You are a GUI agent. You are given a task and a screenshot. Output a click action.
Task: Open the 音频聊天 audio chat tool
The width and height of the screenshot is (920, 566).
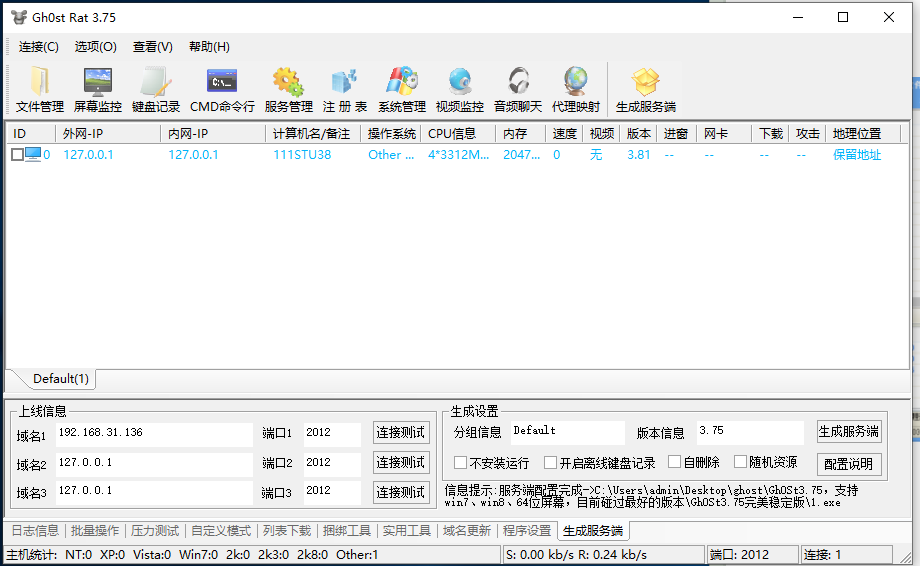(x=518, y=90)
